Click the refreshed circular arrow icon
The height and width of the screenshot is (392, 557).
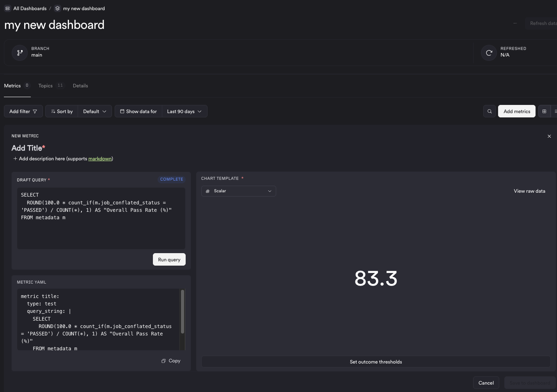tap(489, 52)
